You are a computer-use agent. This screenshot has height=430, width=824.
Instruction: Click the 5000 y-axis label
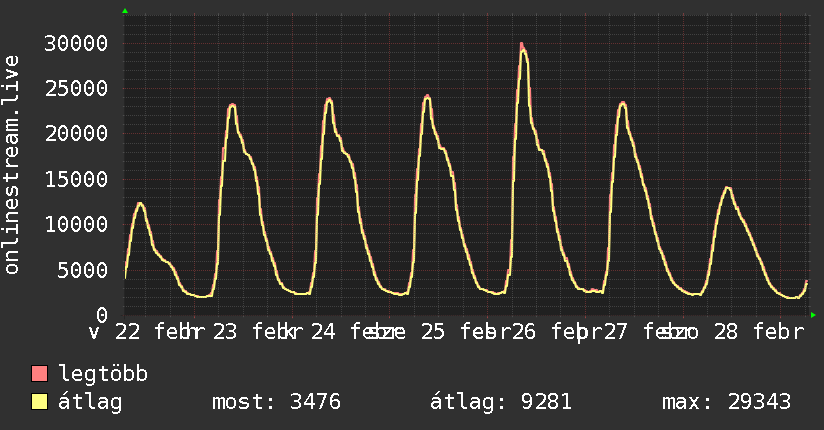click(x=83, y=270)
